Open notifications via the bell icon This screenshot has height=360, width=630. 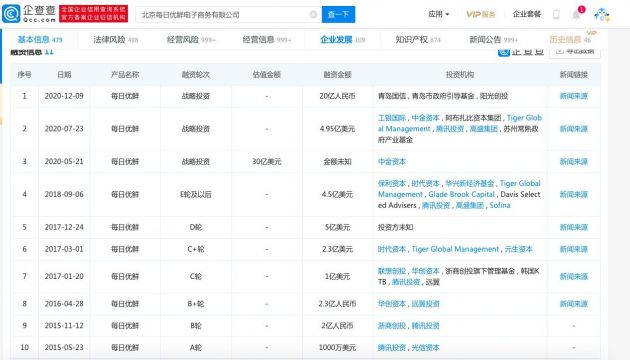point(576,15)
